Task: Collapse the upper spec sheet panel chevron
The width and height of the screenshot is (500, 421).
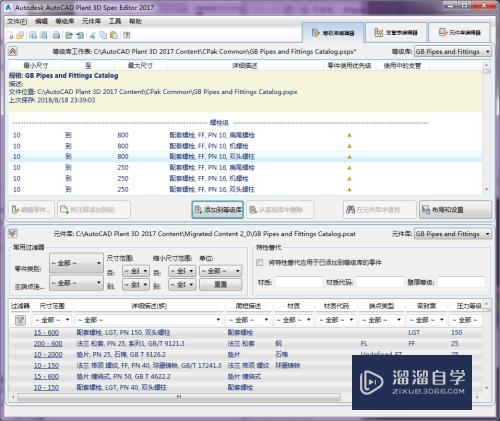Action: point(13,51)
